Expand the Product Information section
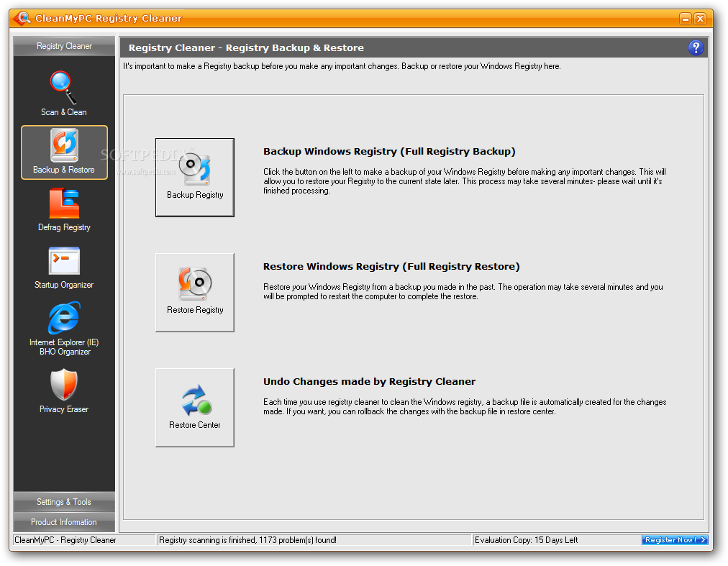This screenshot has height=566, width=728. click(64, 522)
